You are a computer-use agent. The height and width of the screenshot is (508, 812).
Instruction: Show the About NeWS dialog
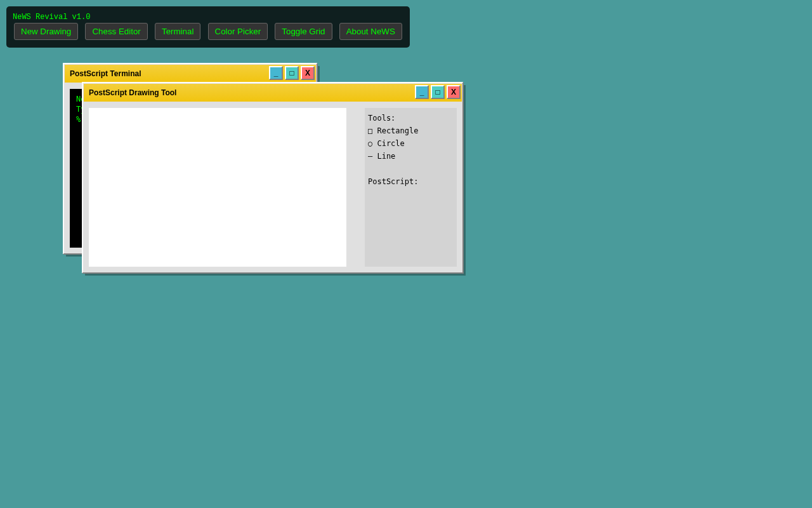[x=370, y=32]
